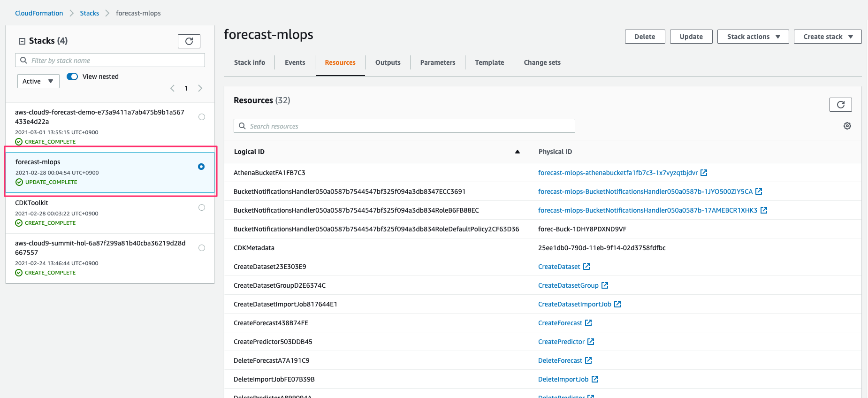Focus the Search resources field

(404, 126)
